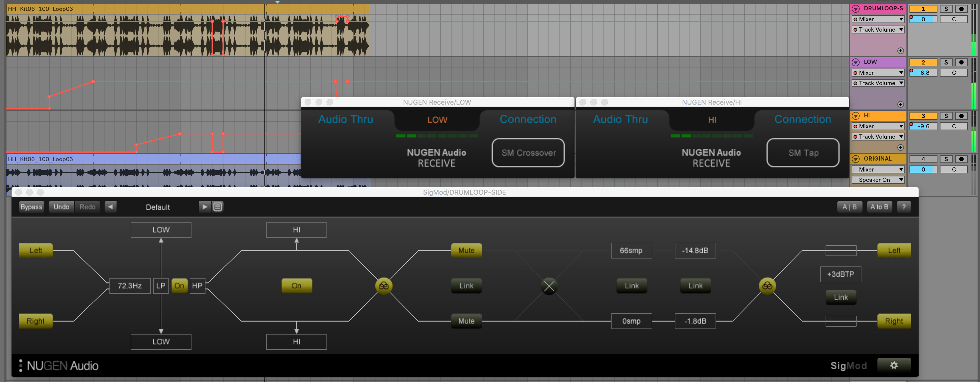Click the mid-side node icon before output

click(x=767, y=286)
